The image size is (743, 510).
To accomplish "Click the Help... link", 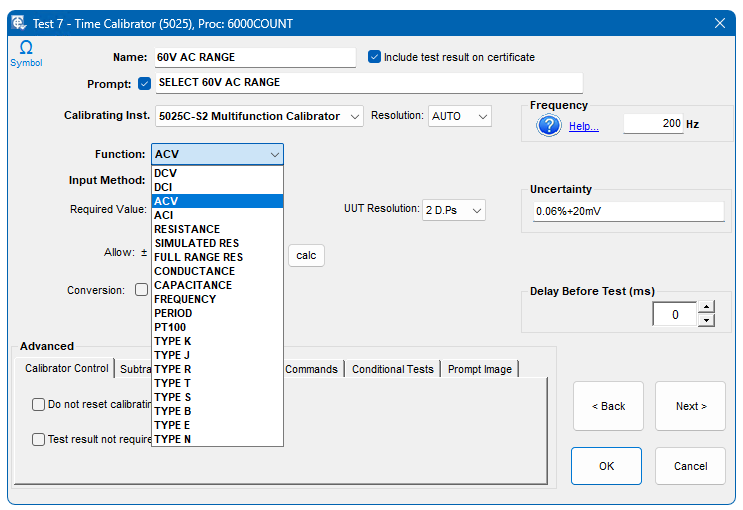I will pos(583,126).
